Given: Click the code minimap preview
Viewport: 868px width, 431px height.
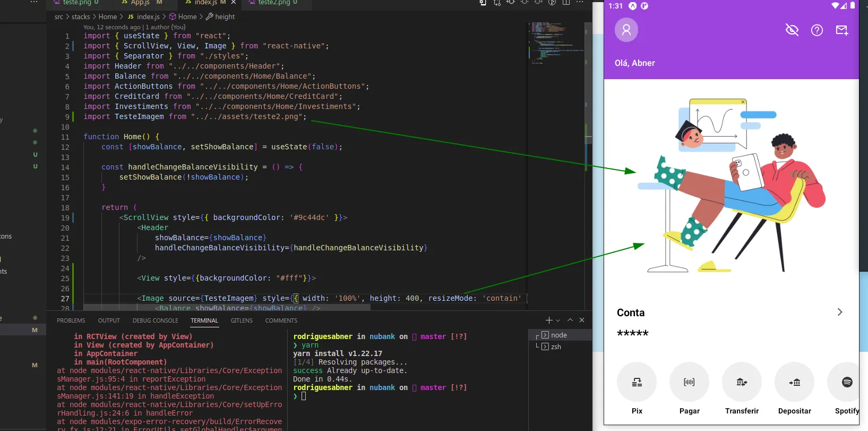Looking at the screenshot, I should click(556, 43).
